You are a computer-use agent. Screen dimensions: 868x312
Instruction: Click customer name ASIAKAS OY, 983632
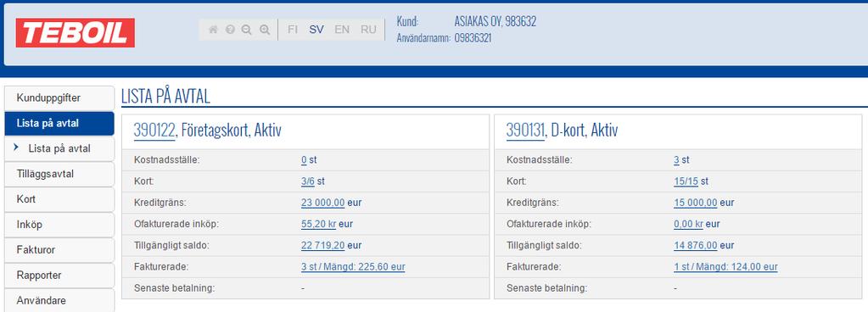click(496, 21)
